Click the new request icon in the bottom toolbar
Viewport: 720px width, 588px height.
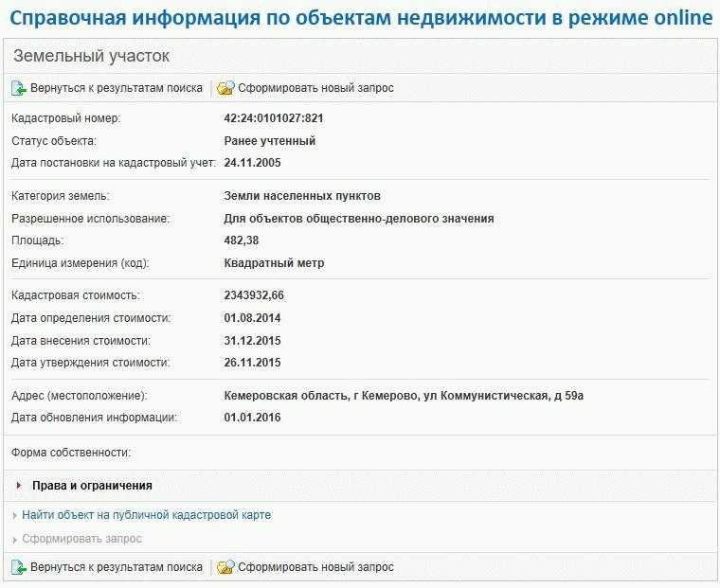click(225, 567)
